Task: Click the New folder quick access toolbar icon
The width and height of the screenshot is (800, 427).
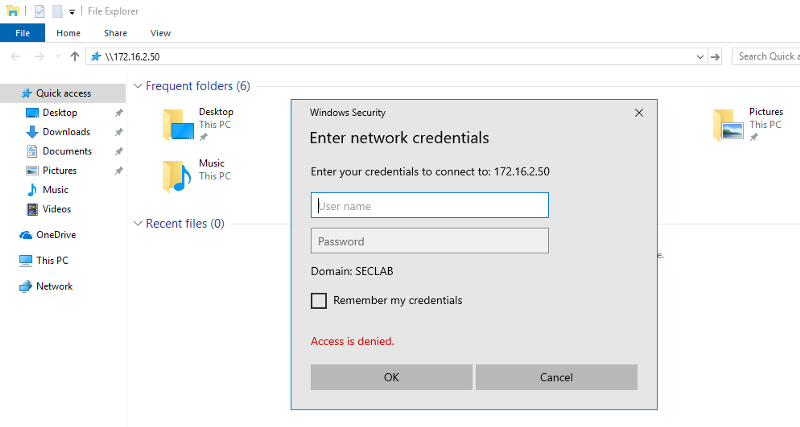Action: tap(57, 11)
